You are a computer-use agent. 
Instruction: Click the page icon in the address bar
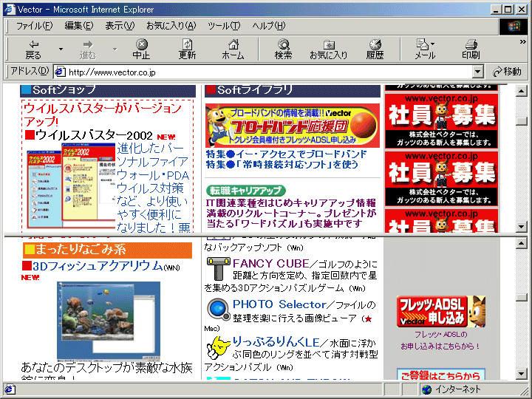coord(60,72)
